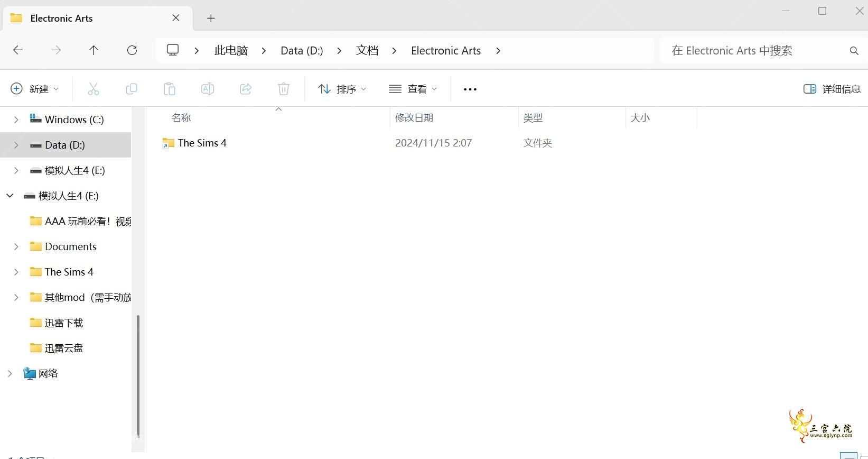Click the Copy icon in toolbar
868x459 pixels.
(x=132, y=89)
